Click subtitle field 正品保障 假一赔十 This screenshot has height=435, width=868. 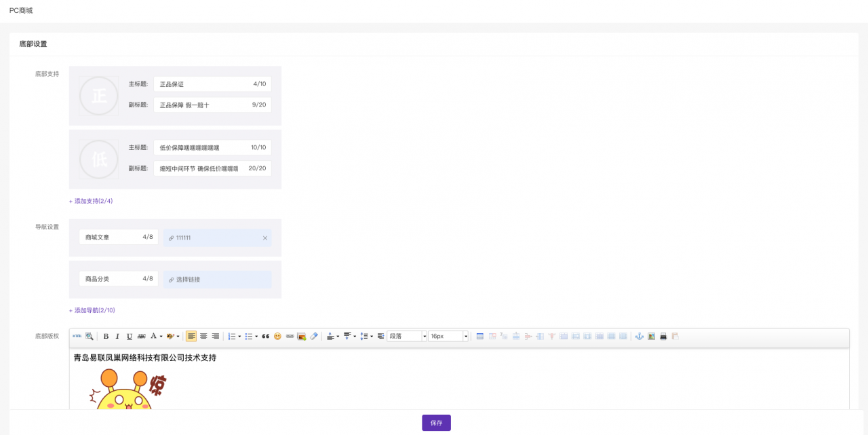point(212,105)
